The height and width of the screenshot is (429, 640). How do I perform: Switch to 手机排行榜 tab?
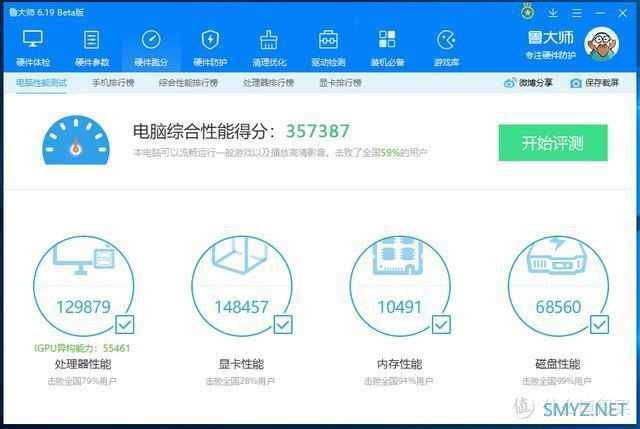(113, 83)
